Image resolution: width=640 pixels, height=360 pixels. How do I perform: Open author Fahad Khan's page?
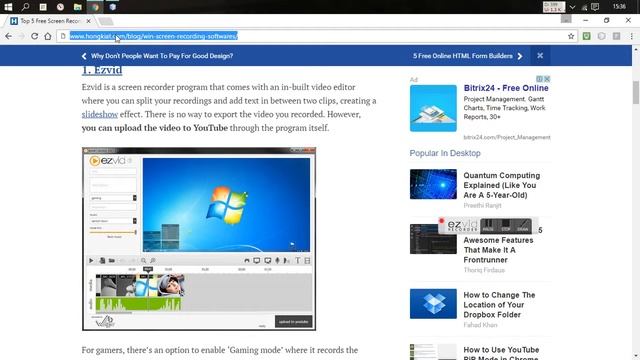pos(480,325)
